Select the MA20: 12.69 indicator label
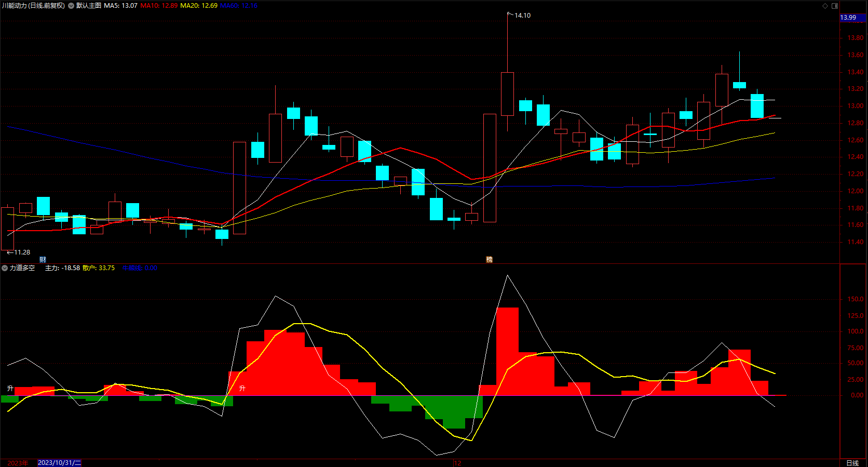The width and height of the screenshot is (868, 467). pyautogui.click(x=199, y=6)
